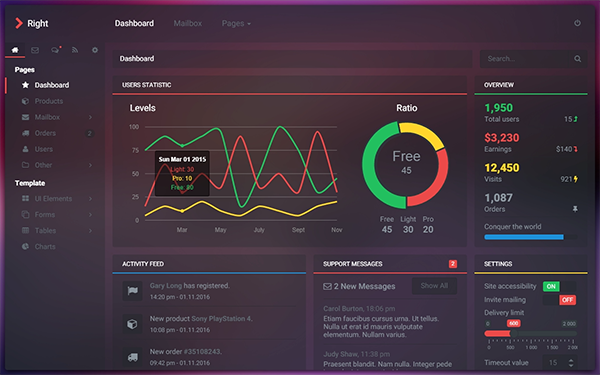Focus the Search input field
This screenshot has width=600, height=375.
coord(524,59)
